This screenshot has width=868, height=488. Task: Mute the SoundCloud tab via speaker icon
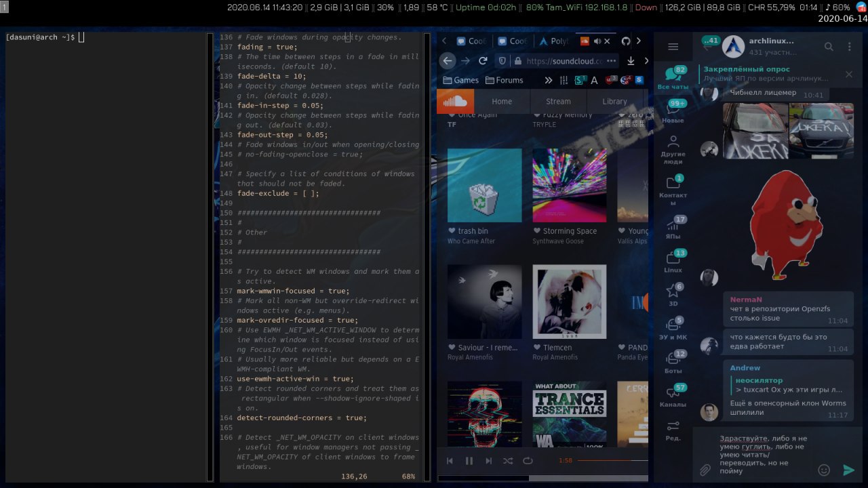[x=597, y=41]
